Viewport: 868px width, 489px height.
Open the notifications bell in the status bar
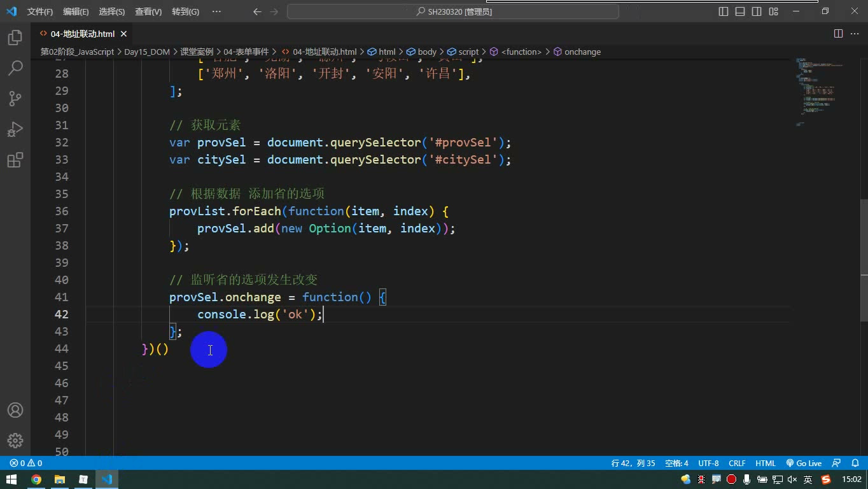pos(855,464)
